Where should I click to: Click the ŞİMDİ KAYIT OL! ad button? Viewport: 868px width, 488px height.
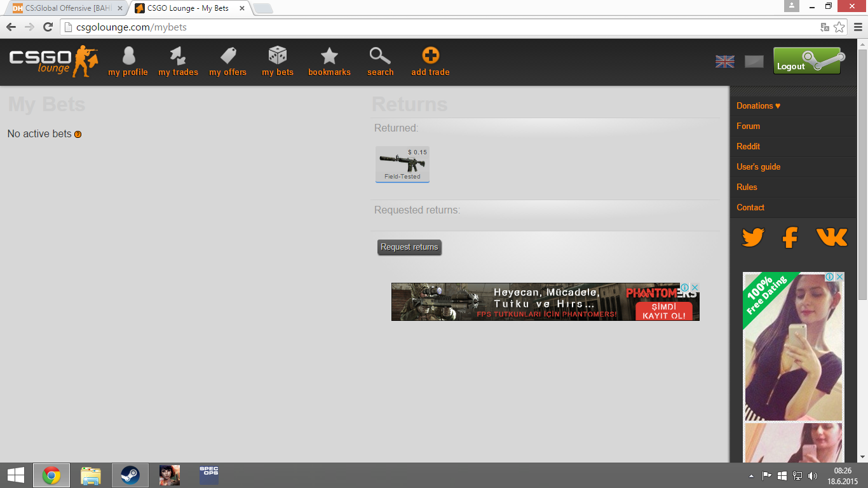tap(663, 311)
